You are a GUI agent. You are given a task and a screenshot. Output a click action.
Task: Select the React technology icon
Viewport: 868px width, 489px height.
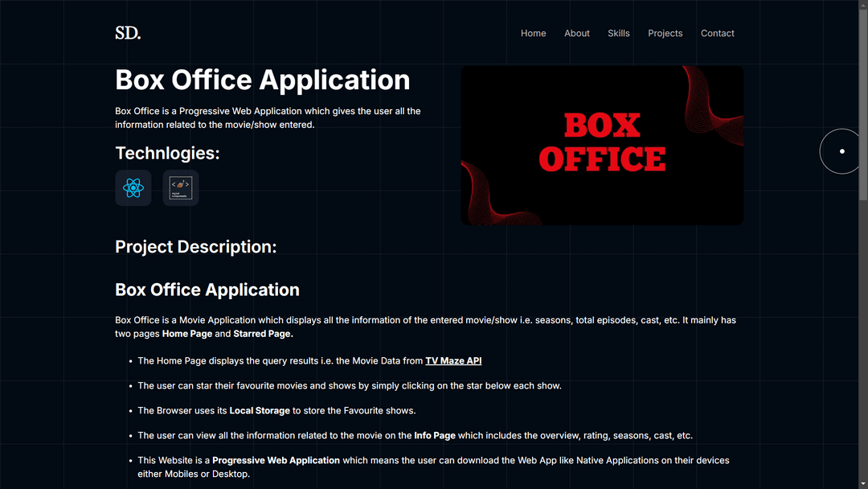[x=133, y=187]
